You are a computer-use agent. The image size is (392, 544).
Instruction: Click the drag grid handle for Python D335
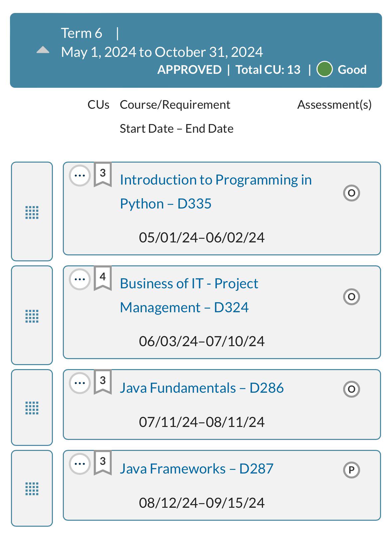point(32,212)
